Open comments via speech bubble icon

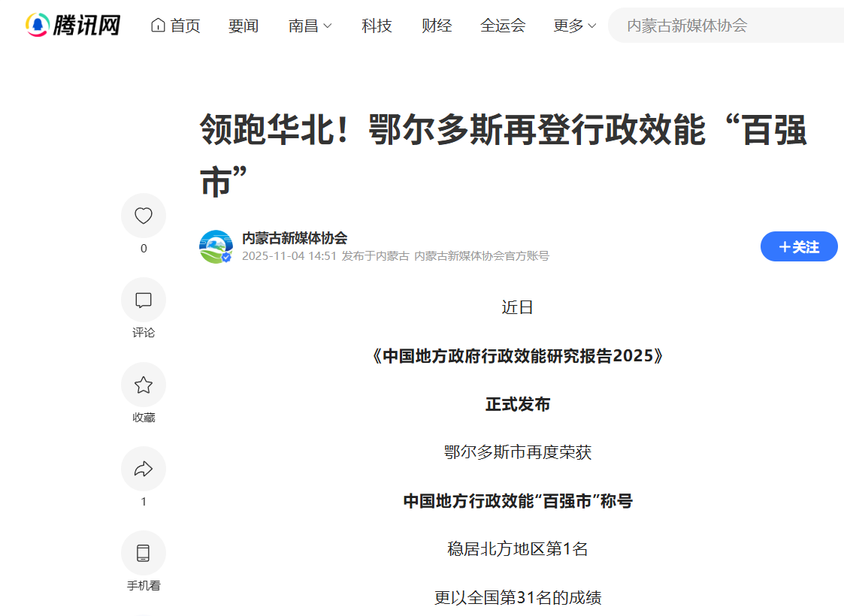click(143, 300)
